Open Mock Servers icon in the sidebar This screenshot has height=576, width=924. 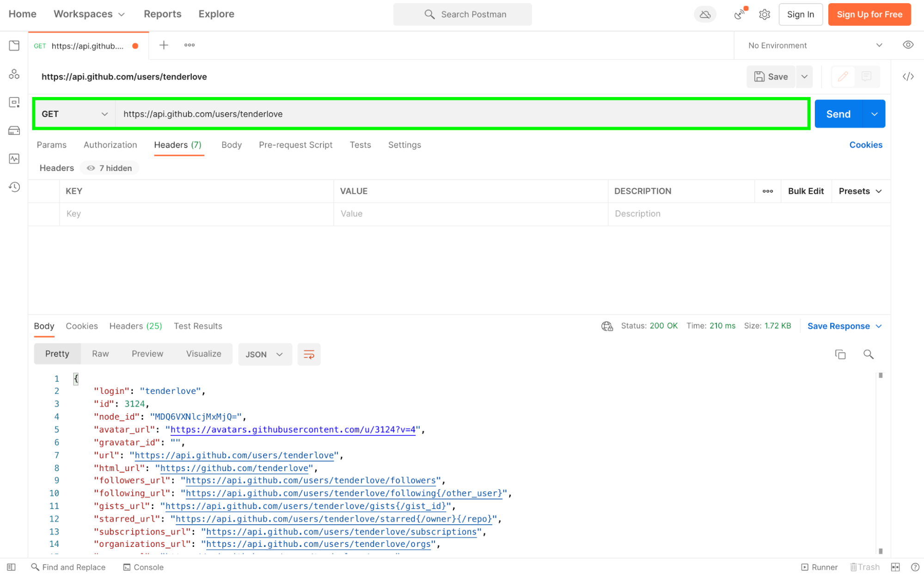point(14,130)
